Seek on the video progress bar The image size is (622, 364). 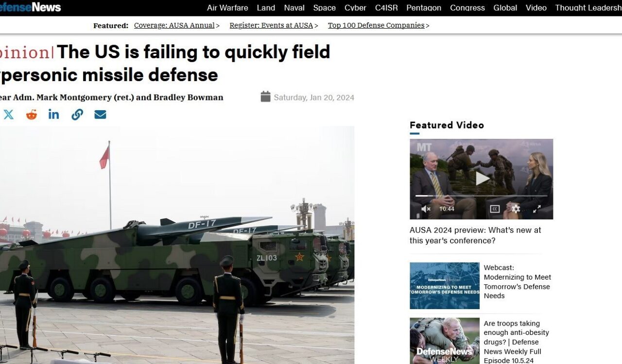[x=481, y=196]
